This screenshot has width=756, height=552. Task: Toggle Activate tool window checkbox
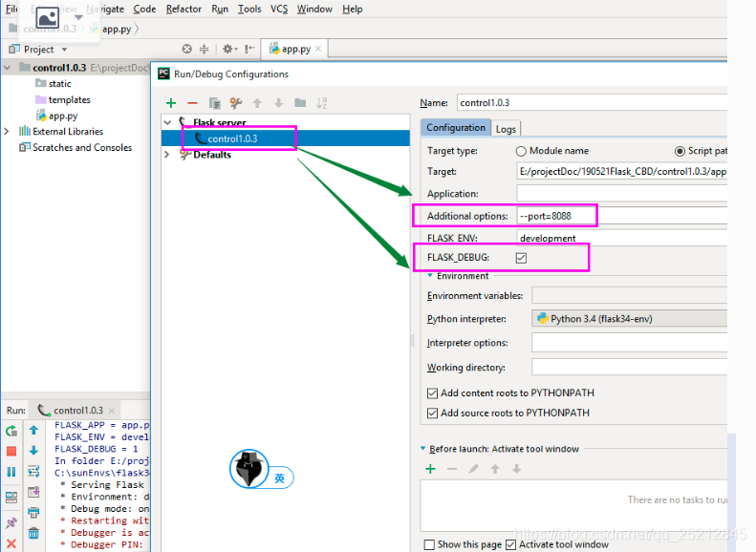pyautogui.click(x=510, y=544)
